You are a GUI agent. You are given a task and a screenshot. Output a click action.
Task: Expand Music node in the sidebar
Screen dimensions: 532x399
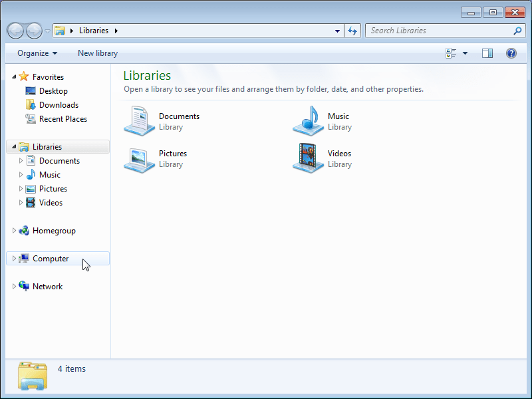point(21,174)
